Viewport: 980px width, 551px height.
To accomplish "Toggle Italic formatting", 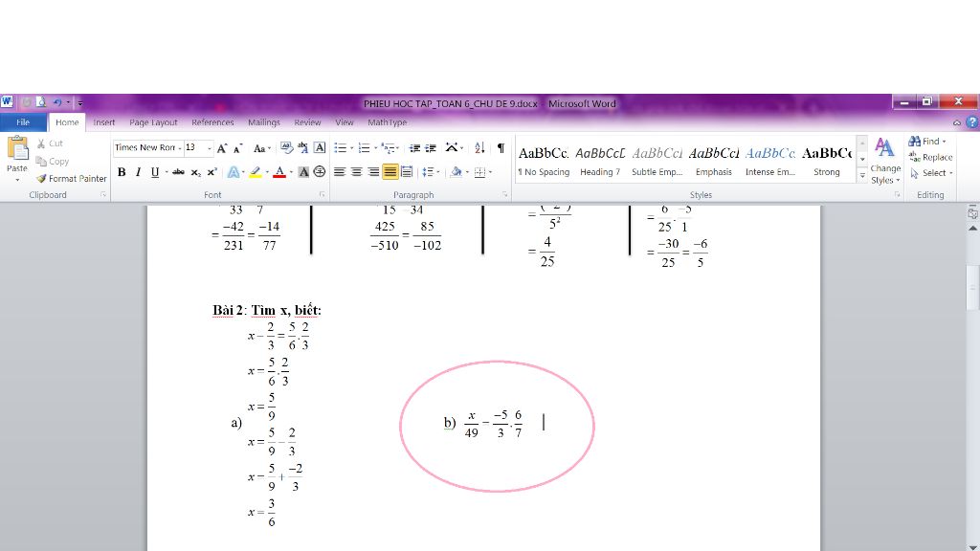I will [138, 172].
